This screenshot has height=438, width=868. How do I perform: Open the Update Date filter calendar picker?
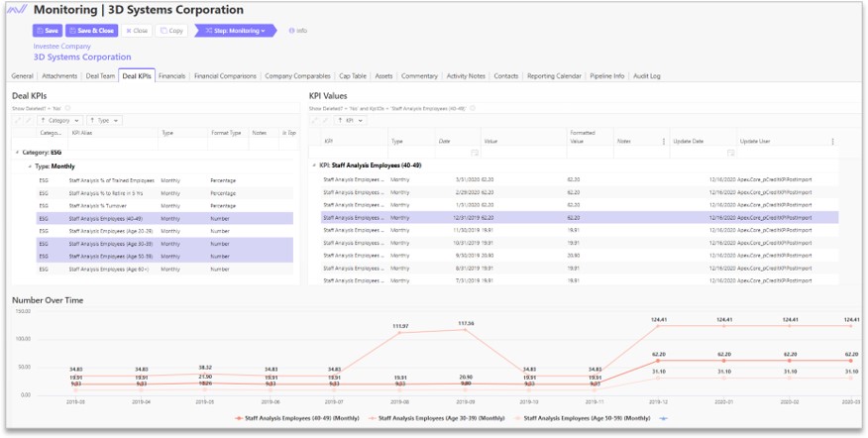730,153
